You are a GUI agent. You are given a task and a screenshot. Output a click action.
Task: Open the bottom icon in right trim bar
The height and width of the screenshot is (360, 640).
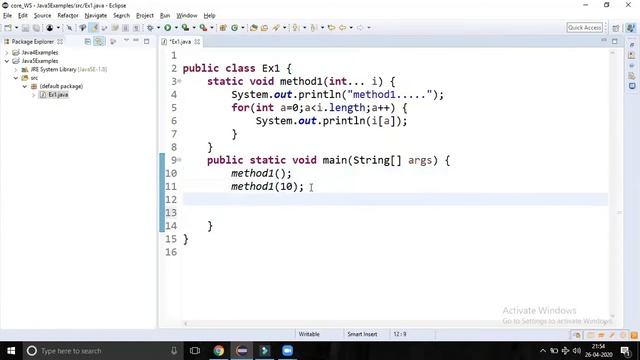pos(632,86)
